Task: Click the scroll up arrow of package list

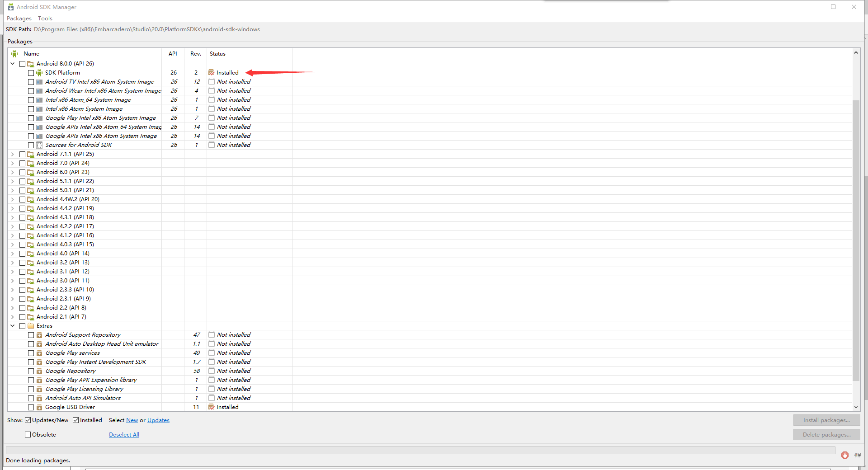Action: pos(856,53)
